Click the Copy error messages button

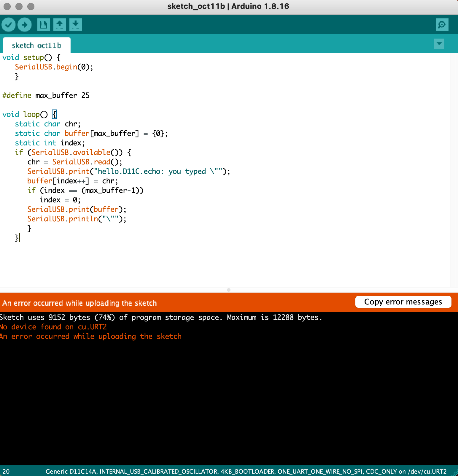point(403,302)
